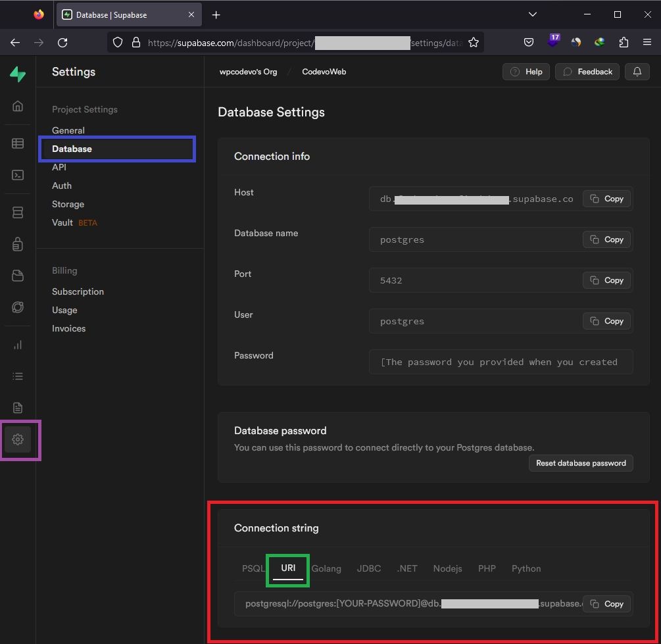The width and height of the screenshot is (661, 644).
Task: Click the blue-orange swirl extension icon
Action: point(576,42)
